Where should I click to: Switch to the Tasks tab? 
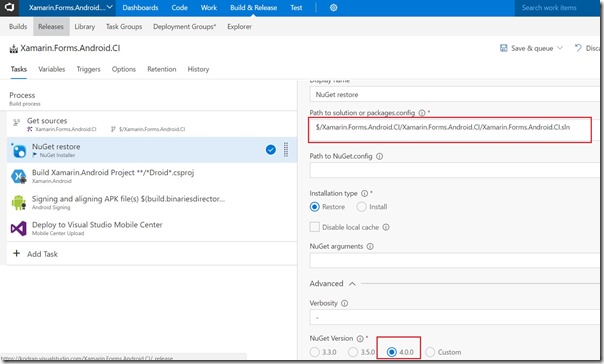pos(18,69)
